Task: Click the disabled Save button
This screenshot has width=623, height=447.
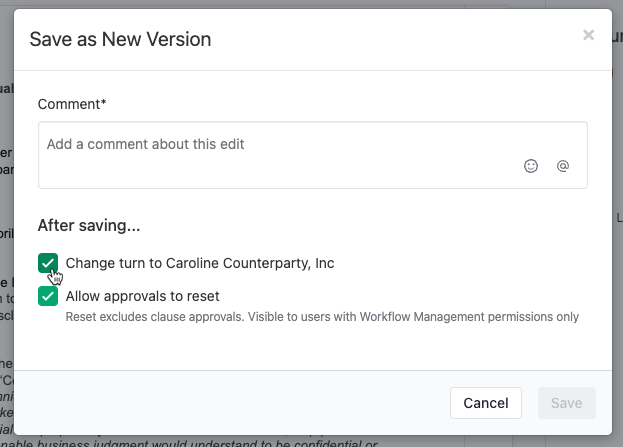Action: pos(567,403)
